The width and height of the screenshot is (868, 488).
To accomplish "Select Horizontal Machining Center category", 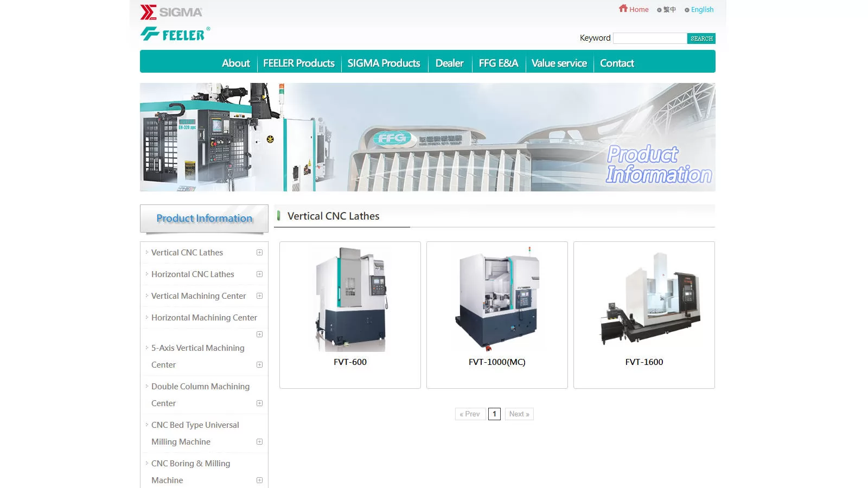I will coord(204,318).
